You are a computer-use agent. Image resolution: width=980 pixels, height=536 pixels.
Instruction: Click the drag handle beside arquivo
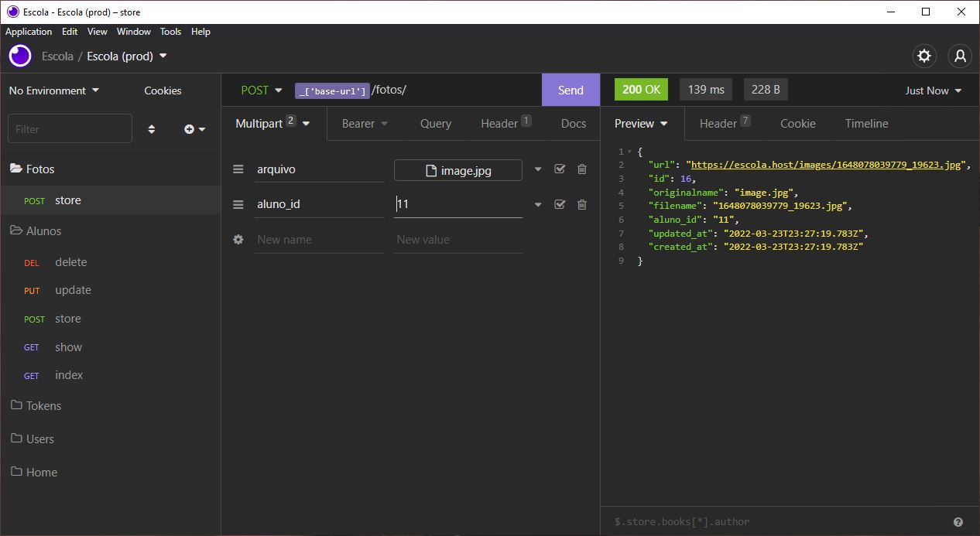(238, 169)
